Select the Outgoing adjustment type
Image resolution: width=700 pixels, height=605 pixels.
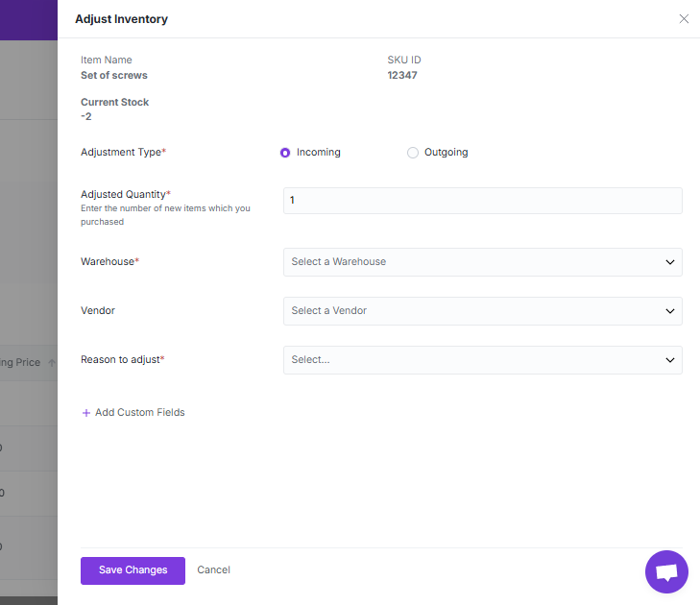tap(413, 153)
